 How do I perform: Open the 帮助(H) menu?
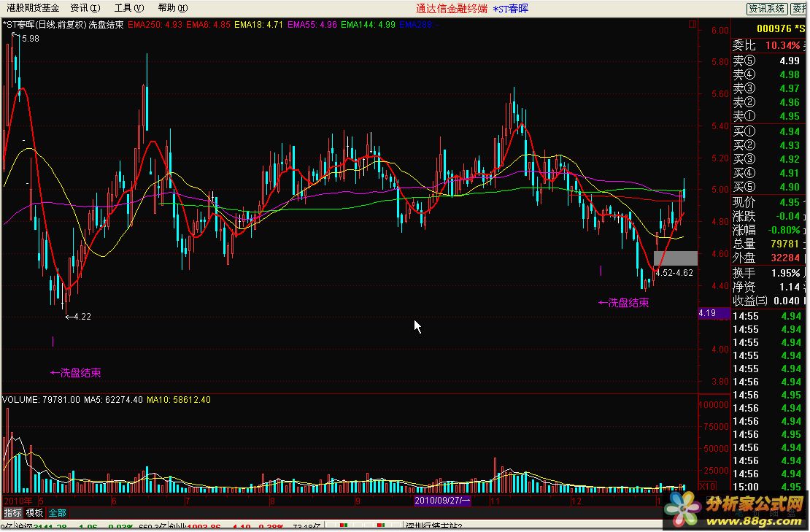click(173, 8)
